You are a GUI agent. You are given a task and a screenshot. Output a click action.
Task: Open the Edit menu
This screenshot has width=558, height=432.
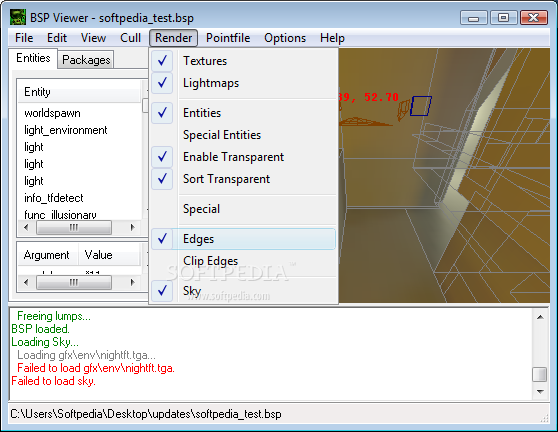tap(57, 38)
